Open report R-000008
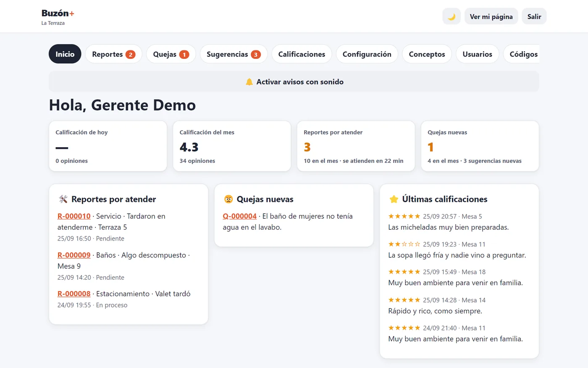Screen dimensions: 588x368 pyautogui.click(x=74, y=294)
